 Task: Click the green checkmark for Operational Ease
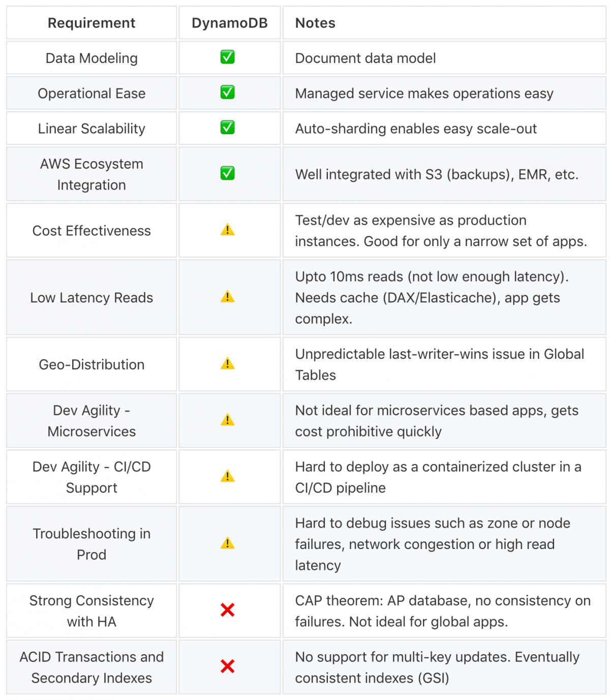(227, 93)
